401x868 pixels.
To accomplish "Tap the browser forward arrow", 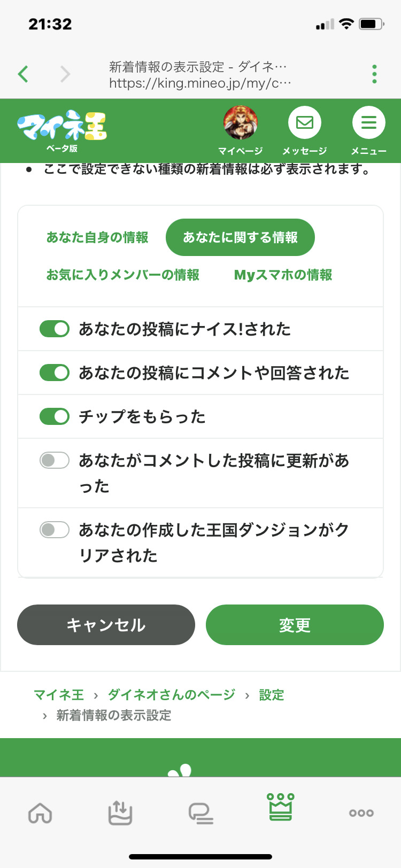I will click(x=65, y=74).
